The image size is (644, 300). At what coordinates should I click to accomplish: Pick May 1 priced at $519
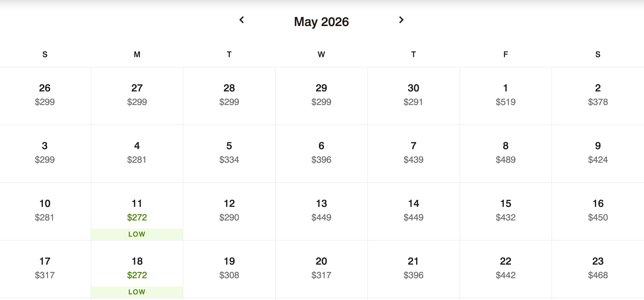coord(506,95)
